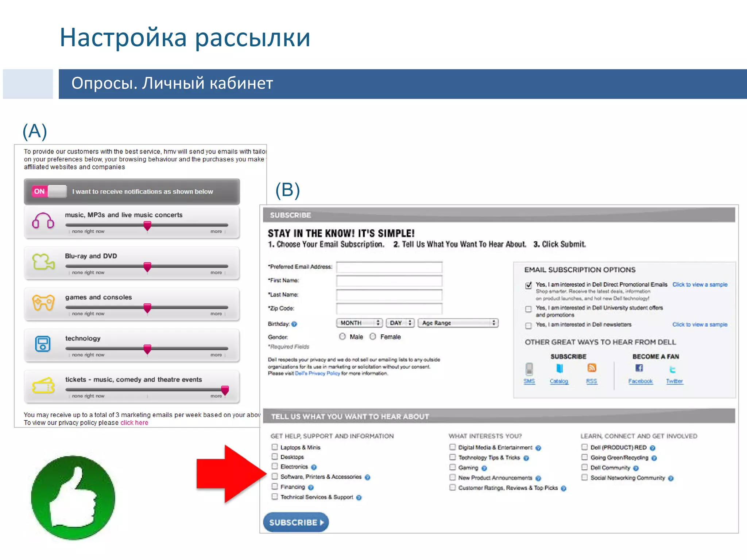The width and height of the screenshot is (747, 560).
Task: Open the SMS text link
Action: 529,381
